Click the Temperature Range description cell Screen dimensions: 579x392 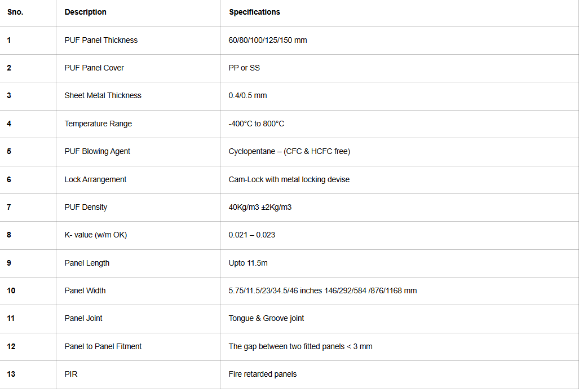pyautogui.click(x=98, y=124)
